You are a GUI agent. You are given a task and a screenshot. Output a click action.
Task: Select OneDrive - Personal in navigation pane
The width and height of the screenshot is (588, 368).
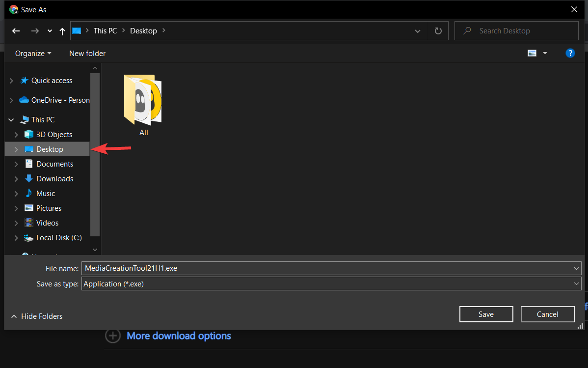(60, 100)
